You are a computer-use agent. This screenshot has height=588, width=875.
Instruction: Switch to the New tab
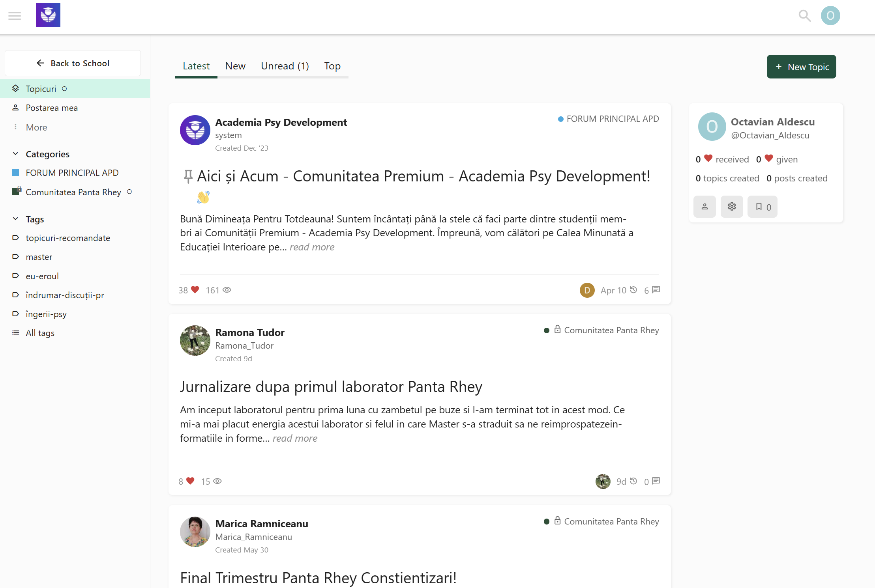tap(235, 66)
